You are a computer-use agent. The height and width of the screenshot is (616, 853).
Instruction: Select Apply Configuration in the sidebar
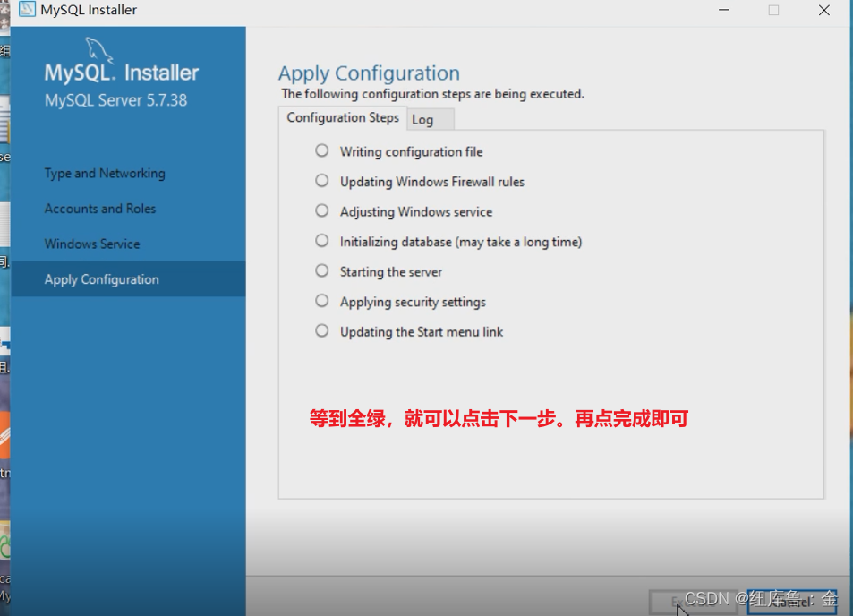click(128, 279)
